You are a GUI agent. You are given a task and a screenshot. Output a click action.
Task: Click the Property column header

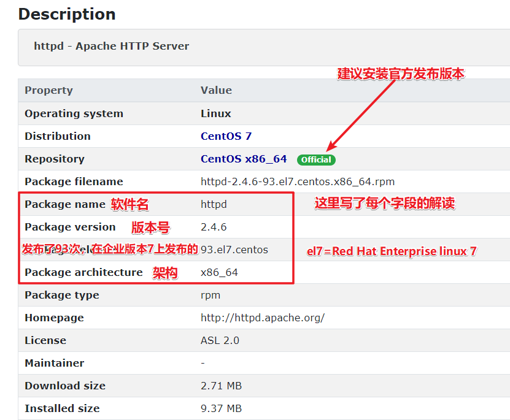48,90
